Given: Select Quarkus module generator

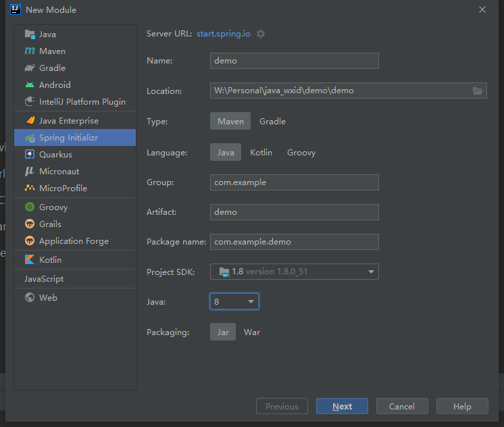Looking at the screenshot, I should 75,154.
